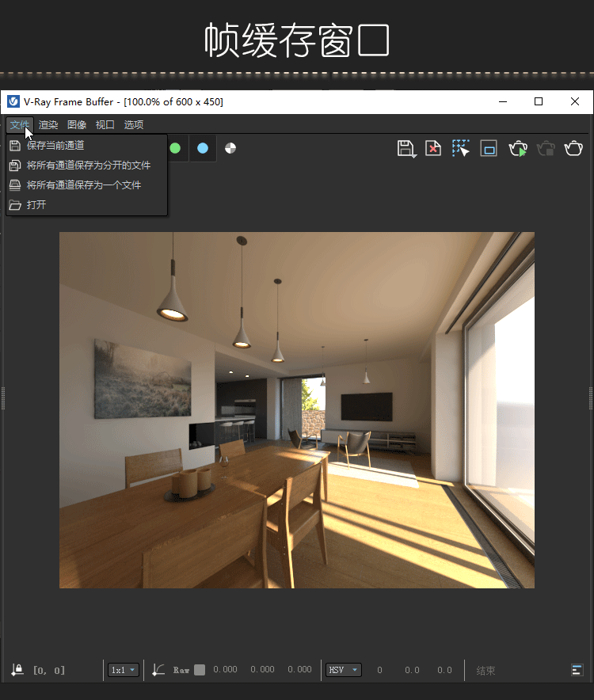Click the right panel edge grip handle
Screen dimensions: 594x700
pyautogui.click(x=591, y=398)
